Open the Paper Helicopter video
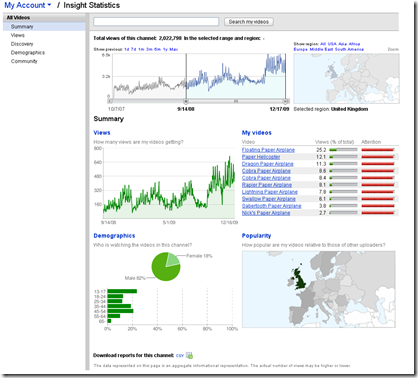The width and height of the screenshot is (418, 378). coord(261,157)
